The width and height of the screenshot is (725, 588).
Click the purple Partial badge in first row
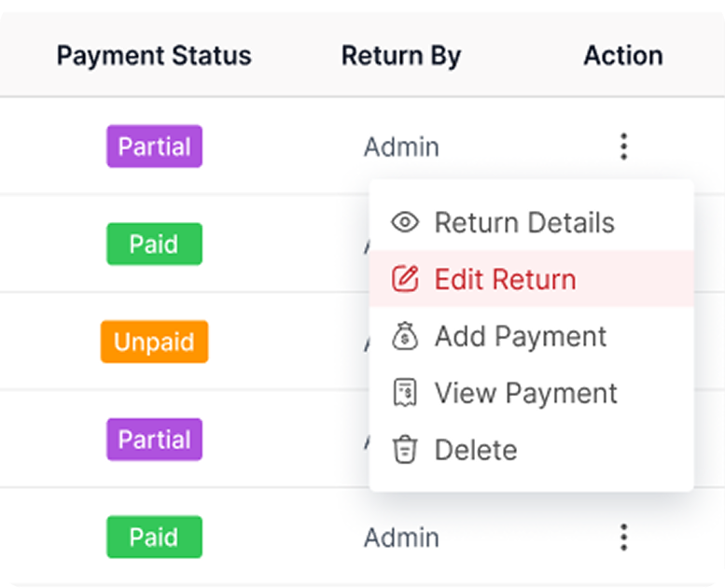point(154,147)
